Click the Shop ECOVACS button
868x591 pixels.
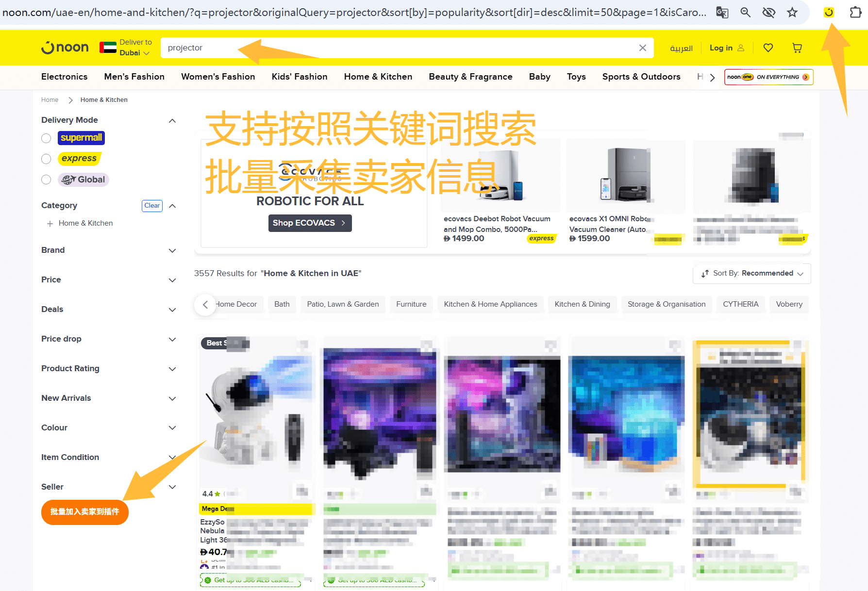(310, 223)
